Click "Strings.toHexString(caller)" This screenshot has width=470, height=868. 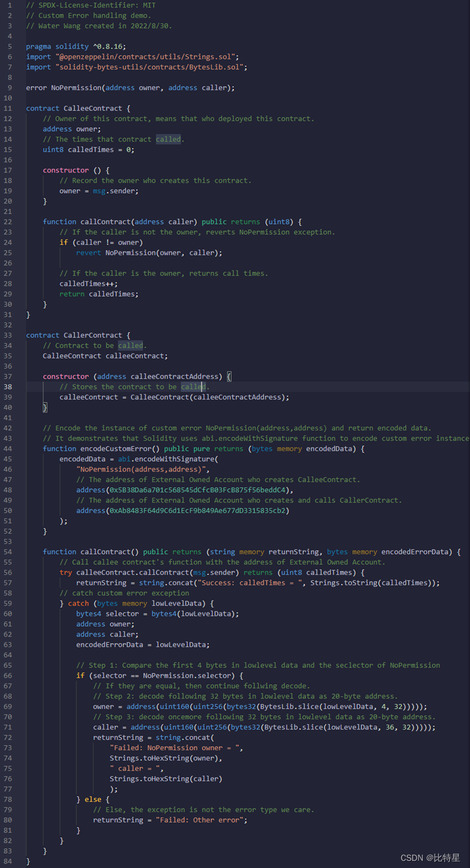pyautogui.click(x=165, y=779)
